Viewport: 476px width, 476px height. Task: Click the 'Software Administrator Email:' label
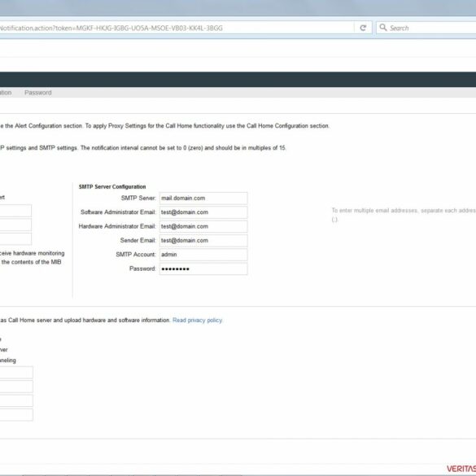[118, 212]
